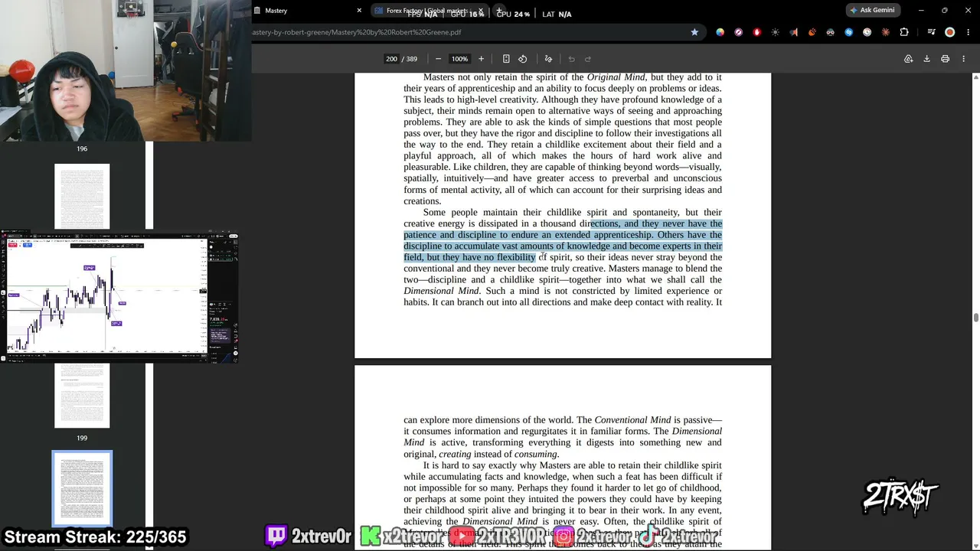Save the PDF to Google Drive
The width and height of the screenshot is (980, 551).
pos(908,59)
